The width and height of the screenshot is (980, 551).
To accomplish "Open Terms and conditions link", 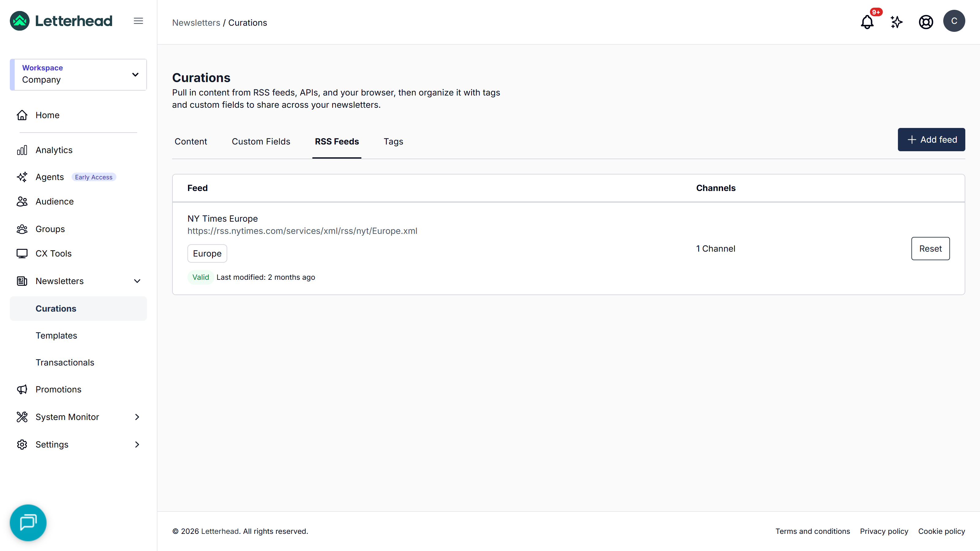I will (812, 531).
